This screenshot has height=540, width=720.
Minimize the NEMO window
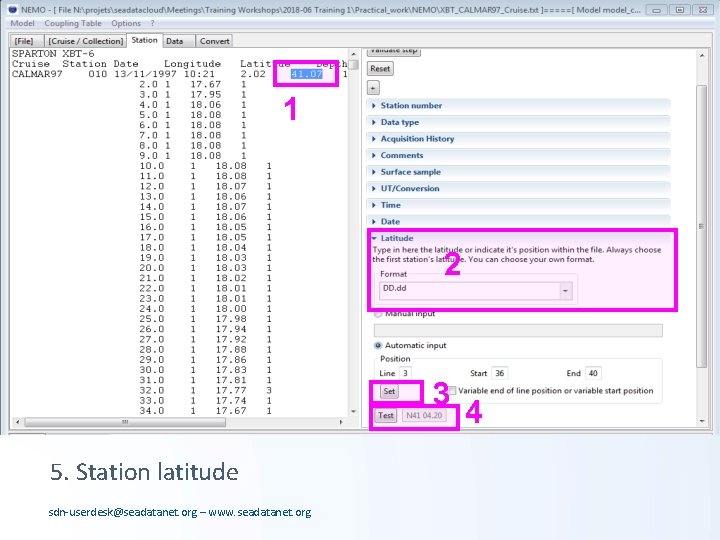(x=657, y=10)
